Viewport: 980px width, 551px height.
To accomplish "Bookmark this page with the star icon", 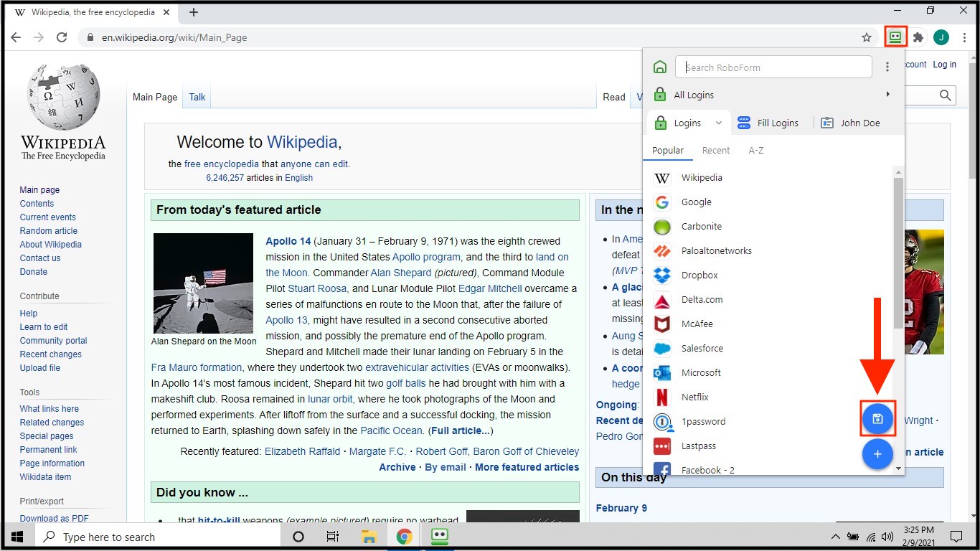I will (867, 37).
